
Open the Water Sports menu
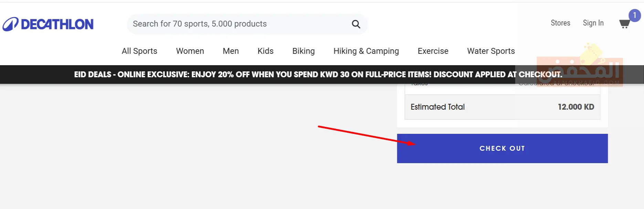(x=491, y=51)
